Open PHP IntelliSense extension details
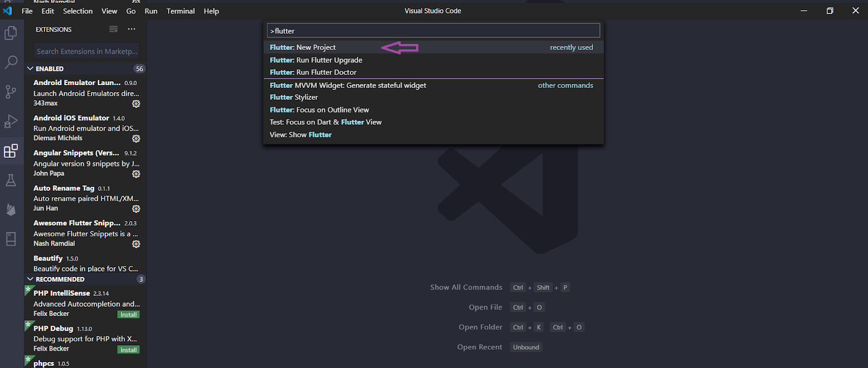The height and width of the screenshot is (368, 868). (x=85, y=303)
